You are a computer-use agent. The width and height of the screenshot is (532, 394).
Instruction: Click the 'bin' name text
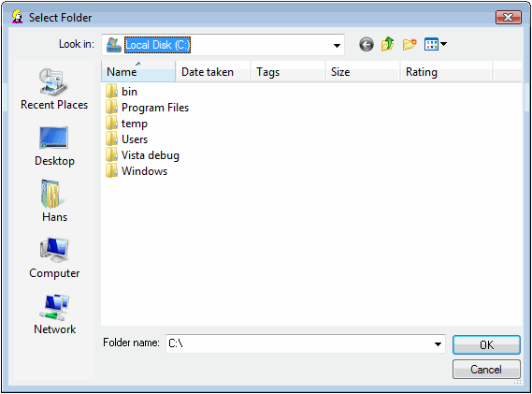tap(129, 92)
